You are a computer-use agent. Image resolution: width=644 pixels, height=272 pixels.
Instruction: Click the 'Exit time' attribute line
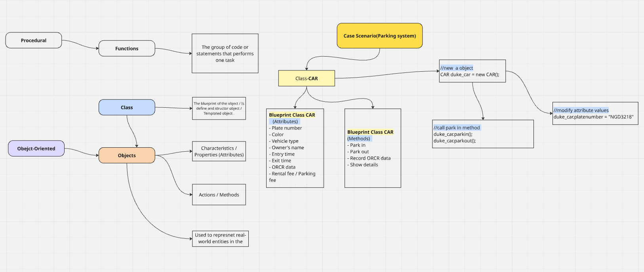pos(280,161)
